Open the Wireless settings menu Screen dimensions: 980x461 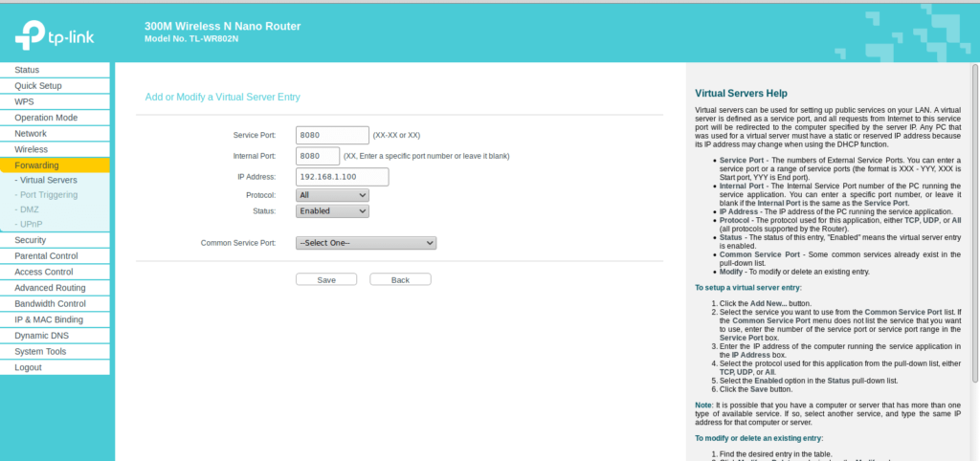pos(31,149)
